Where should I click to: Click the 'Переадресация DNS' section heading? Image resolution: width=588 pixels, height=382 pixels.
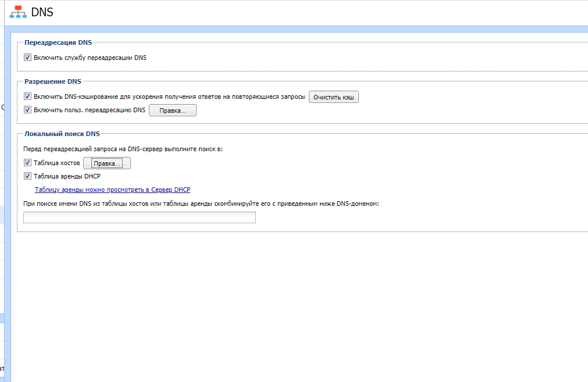58,42
